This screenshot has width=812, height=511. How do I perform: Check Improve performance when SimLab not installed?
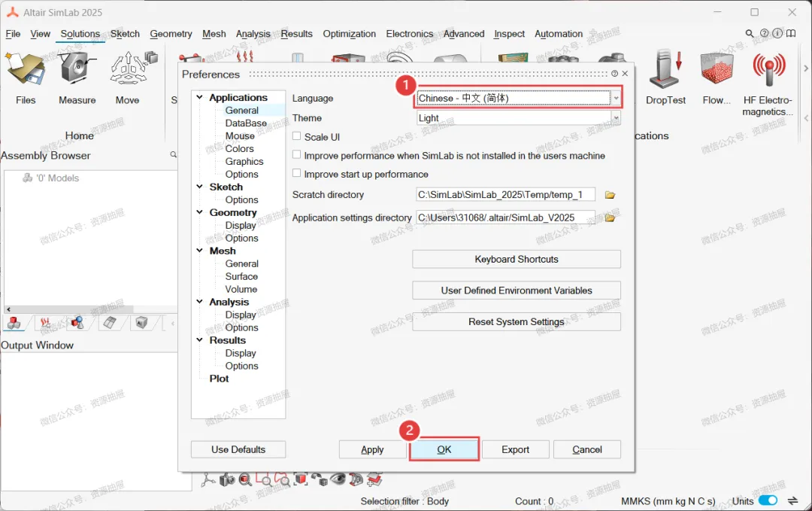pos(297,154)
